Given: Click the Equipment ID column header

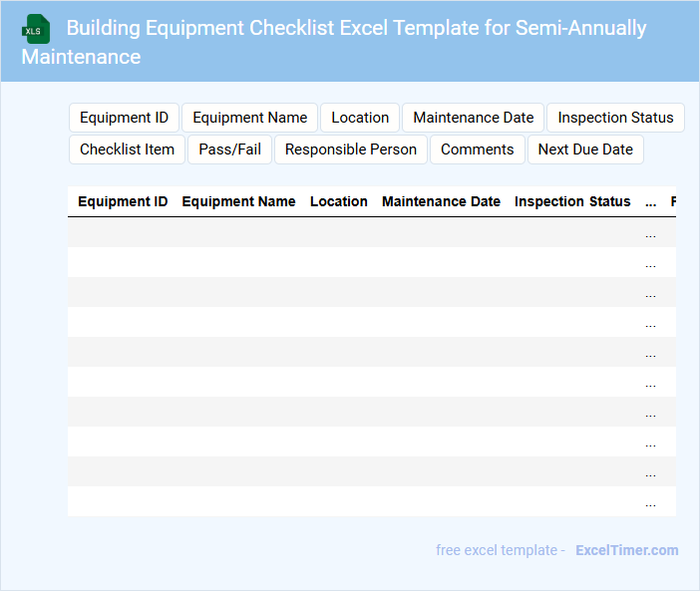Looking at the screenshot, I should click(123, 201).
